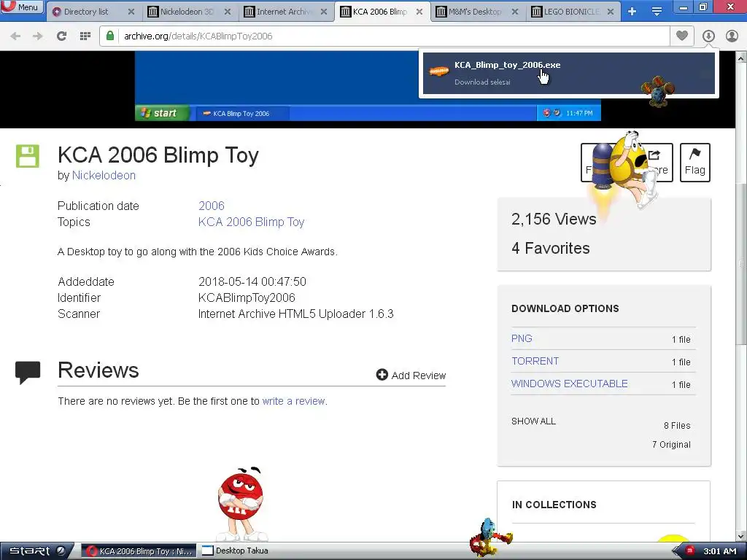The height and width of the screenshot is (560, 747).
Task: Click scrollbar up arrow
Action: 741,58
